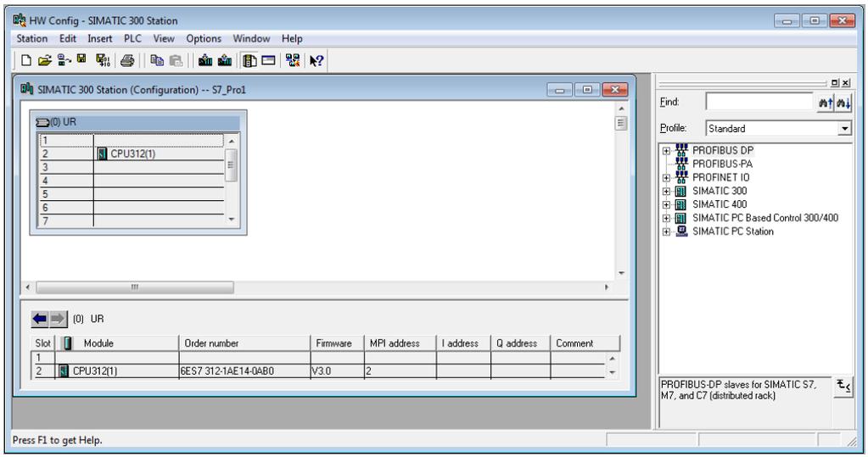868x457 pixels.
Task: Click the Open folder toolbar icon
Action: 45,60
